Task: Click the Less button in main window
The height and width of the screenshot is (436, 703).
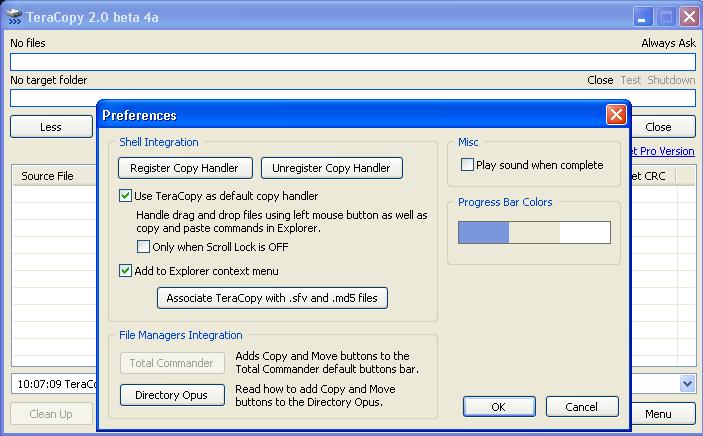Action: 51,127
